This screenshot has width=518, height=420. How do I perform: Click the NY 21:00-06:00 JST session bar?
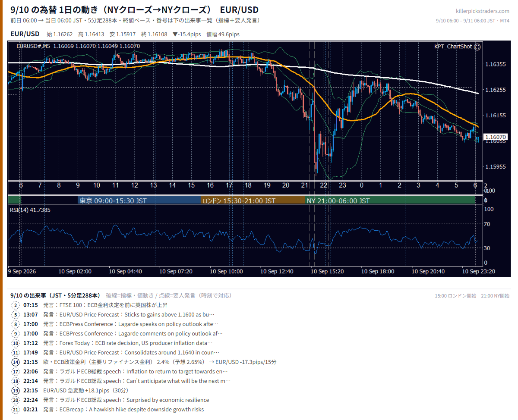[390, 201]
